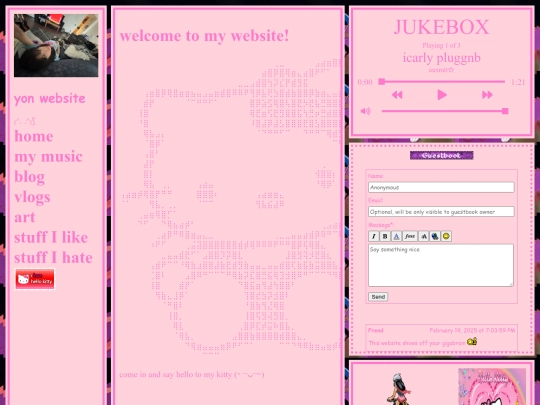Open the stuff I hate page
Screen dimensions: 540x405
pyautogui.click(x=53, y=258)
